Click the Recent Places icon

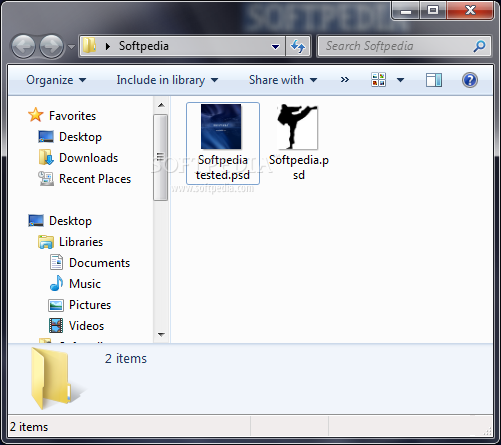point(46,178)
